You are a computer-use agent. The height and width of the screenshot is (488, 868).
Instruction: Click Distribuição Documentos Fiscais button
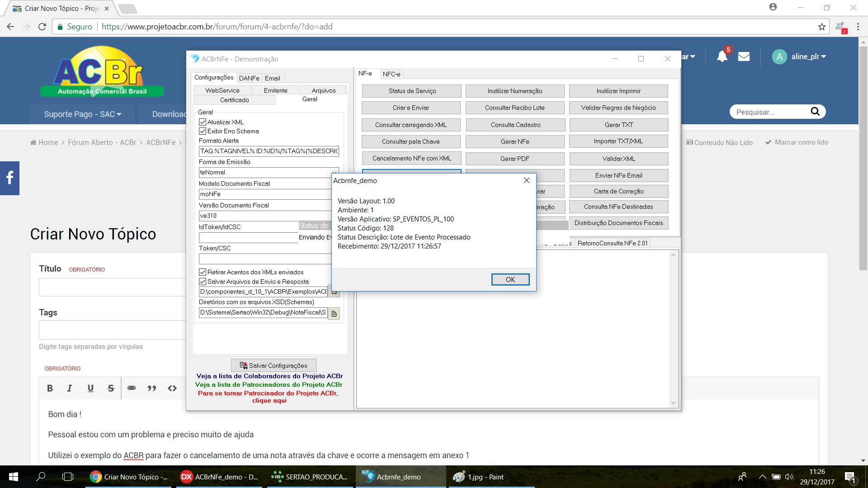tap(618, 223)
